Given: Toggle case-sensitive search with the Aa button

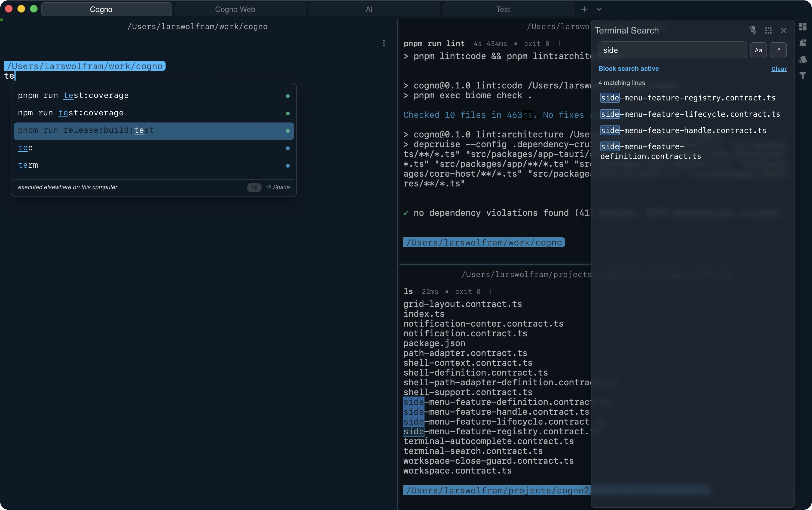Looking at the screenshot, I should (x=758, y=50).
